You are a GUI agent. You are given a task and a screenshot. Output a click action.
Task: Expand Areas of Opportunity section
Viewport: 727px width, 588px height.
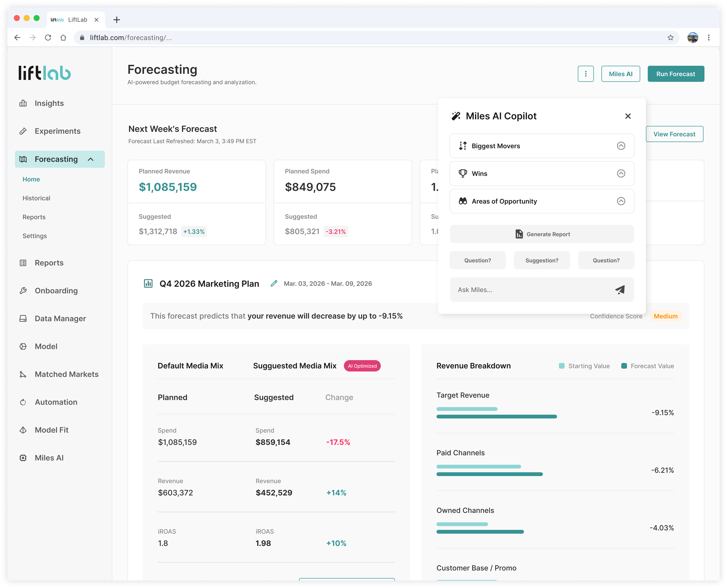621,201
